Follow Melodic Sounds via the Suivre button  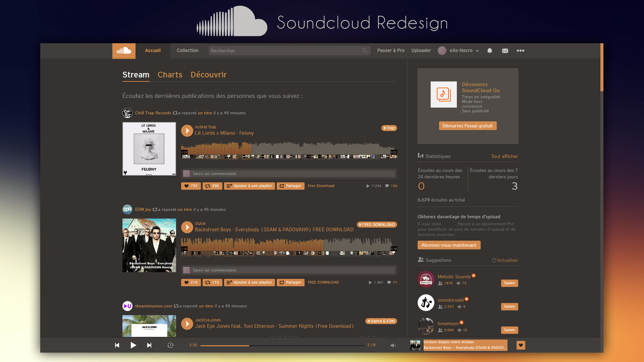509,283
